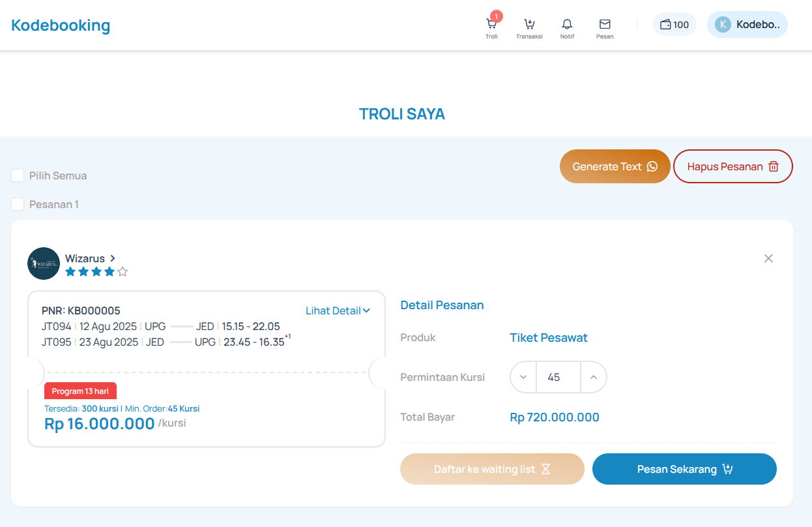
Task: Check the Pilih Semua checkbox
Action: [x=18, y=175]
